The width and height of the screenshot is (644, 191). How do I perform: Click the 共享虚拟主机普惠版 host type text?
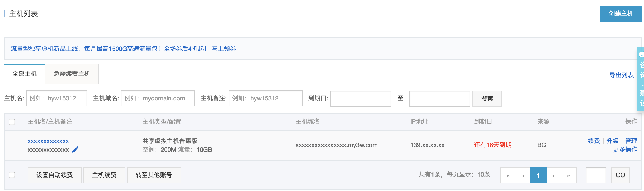(170, 141)
